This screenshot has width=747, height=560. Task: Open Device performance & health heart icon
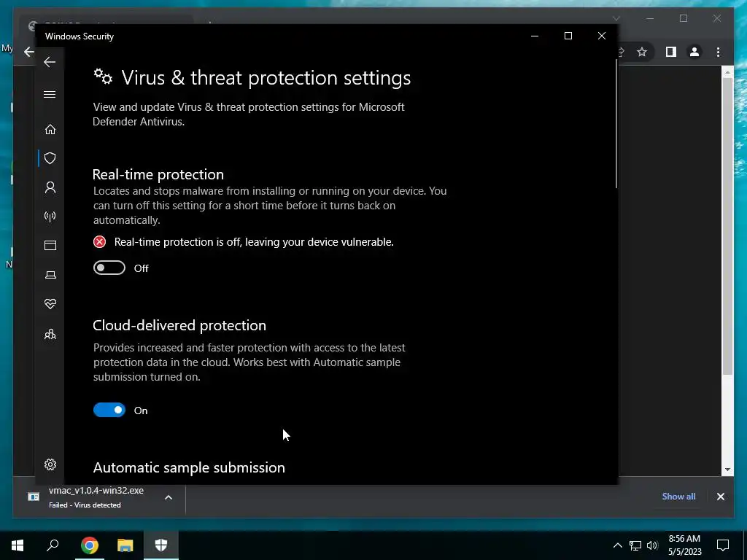click(x=50, y=304)
